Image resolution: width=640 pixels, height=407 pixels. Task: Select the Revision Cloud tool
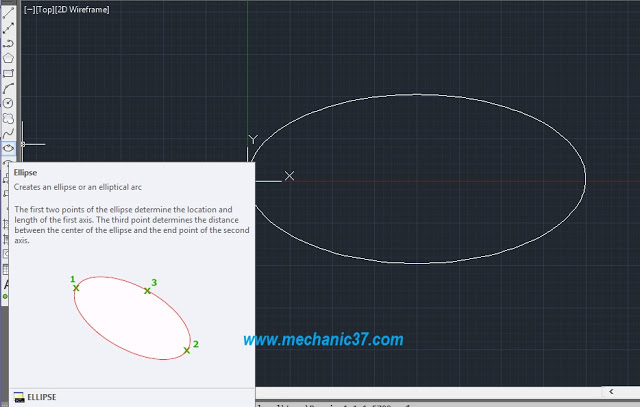(x=8, y=118)
